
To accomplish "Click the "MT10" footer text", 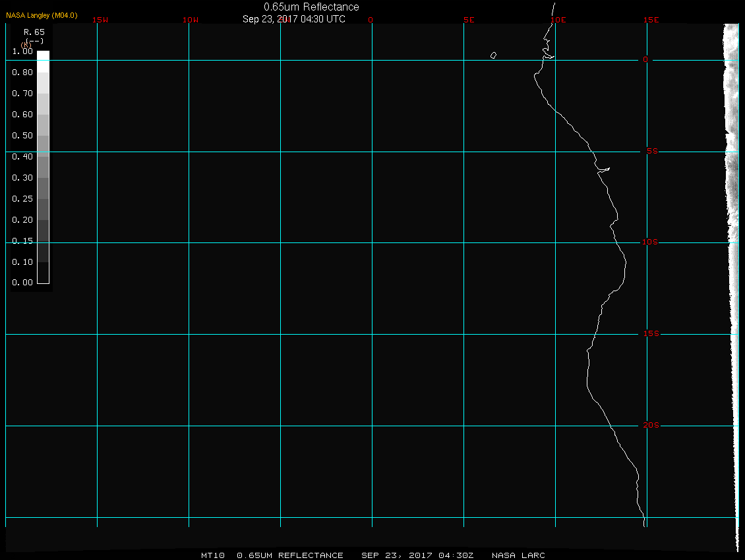I will tap(212, 555).
